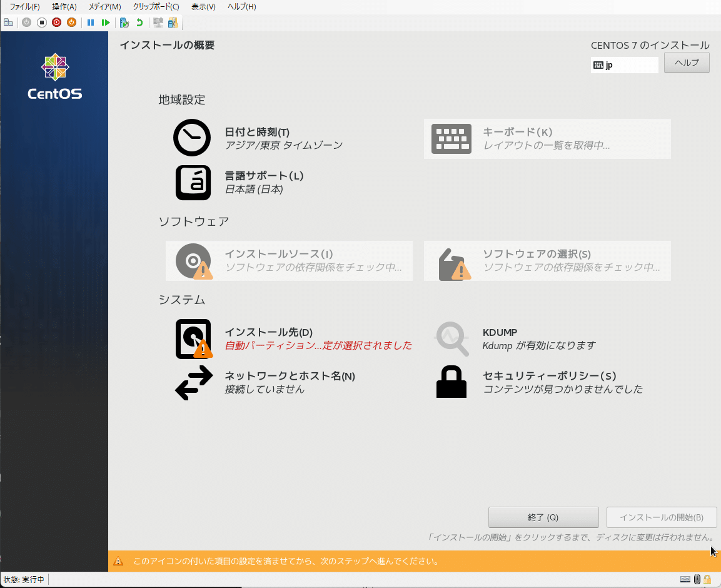Click the padlock icon in the status bar

(707, 579)
